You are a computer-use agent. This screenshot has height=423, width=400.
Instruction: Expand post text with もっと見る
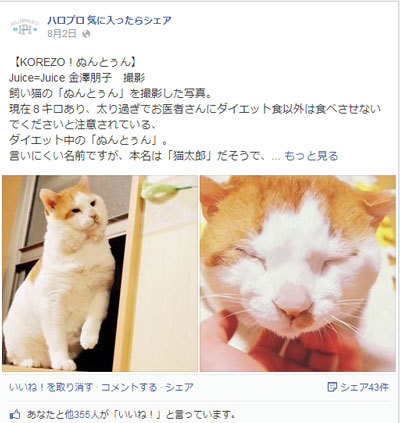[311, 156]
